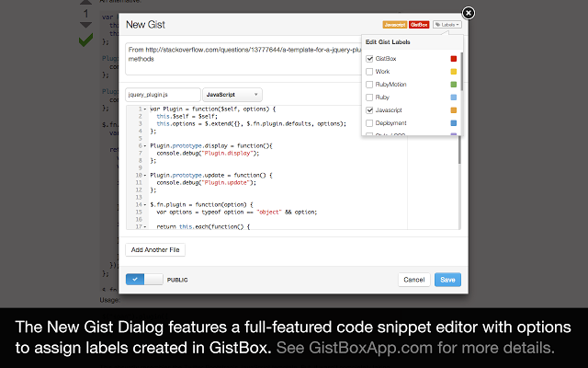Screen dimensions: 588x368
Task: Click red color swatch beside GistBox
Action: click(x=453, y=59)
